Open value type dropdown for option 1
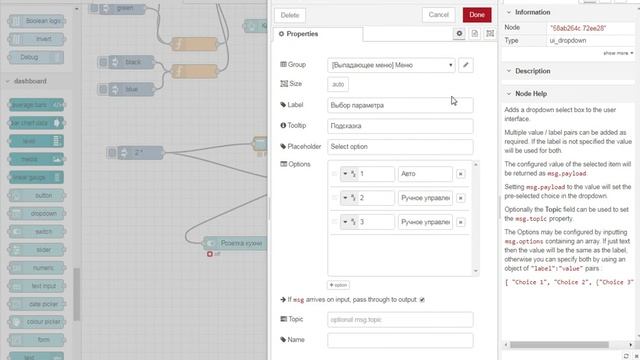Image resolution: width=640 pixels, height=360 pixels. click(x=349, y=174)
